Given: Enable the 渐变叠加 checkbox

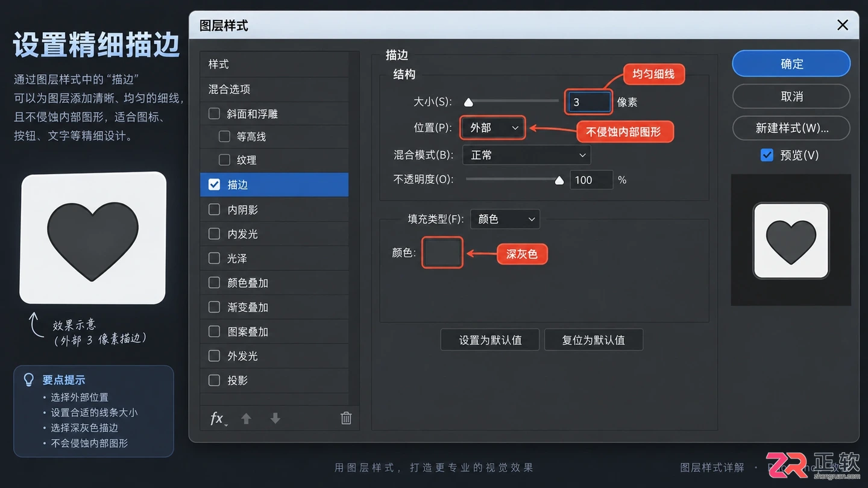Looking at the screenshot, I should [214, 307].
